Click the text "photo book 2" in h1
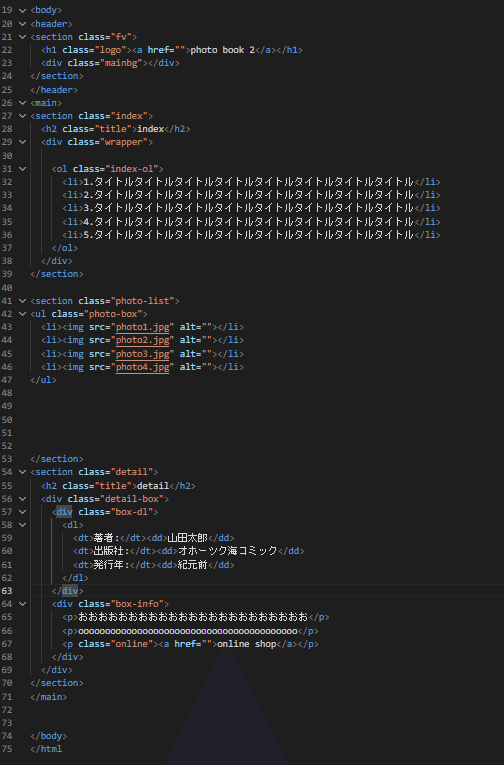504x765 pixels. pos(222,50)
